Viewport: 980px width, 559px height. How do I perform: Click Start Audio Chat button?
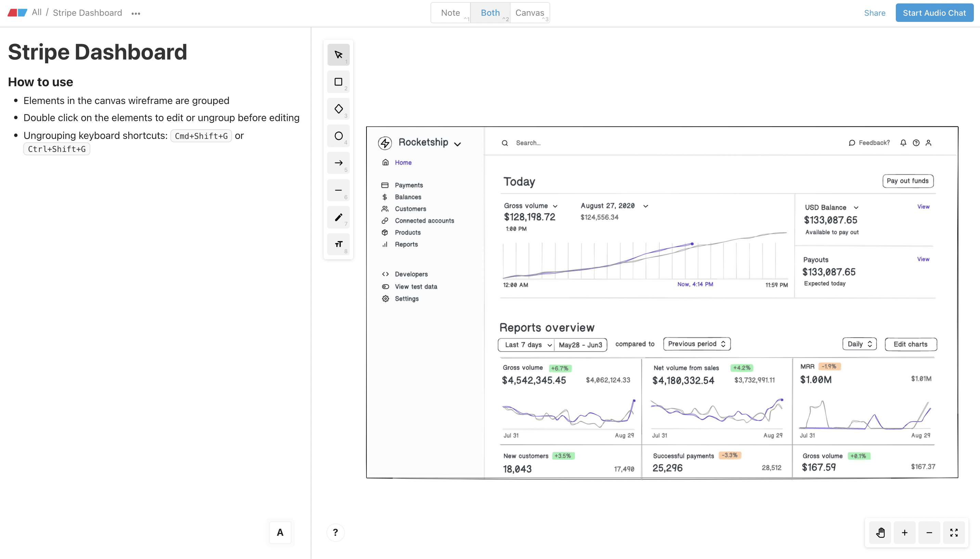point(934,13)
